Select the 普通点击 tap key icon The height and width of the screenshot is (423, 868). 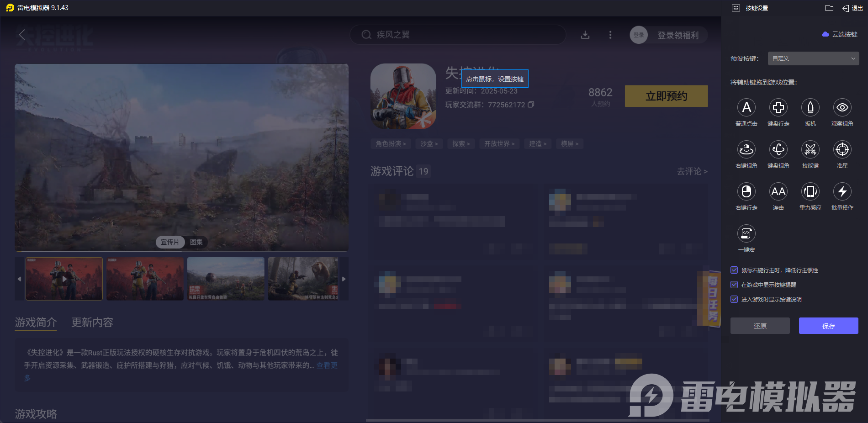point(746,107)
